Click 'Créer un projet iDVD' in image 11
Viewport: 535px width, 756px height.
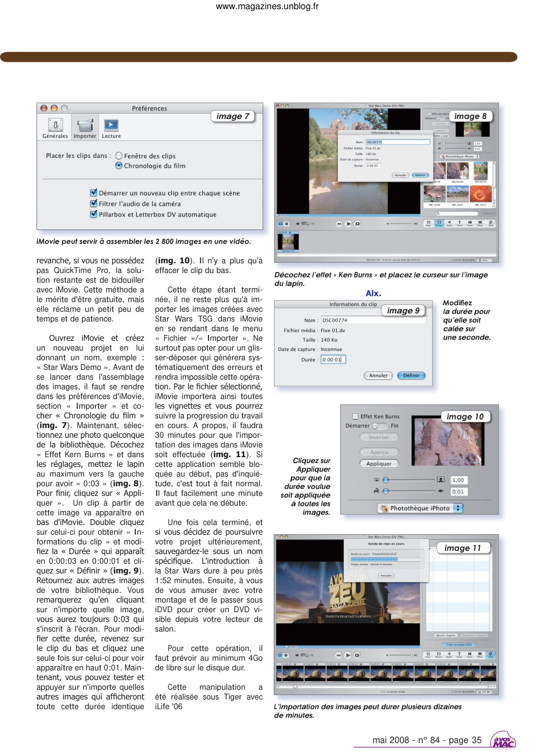click(459, 645)
